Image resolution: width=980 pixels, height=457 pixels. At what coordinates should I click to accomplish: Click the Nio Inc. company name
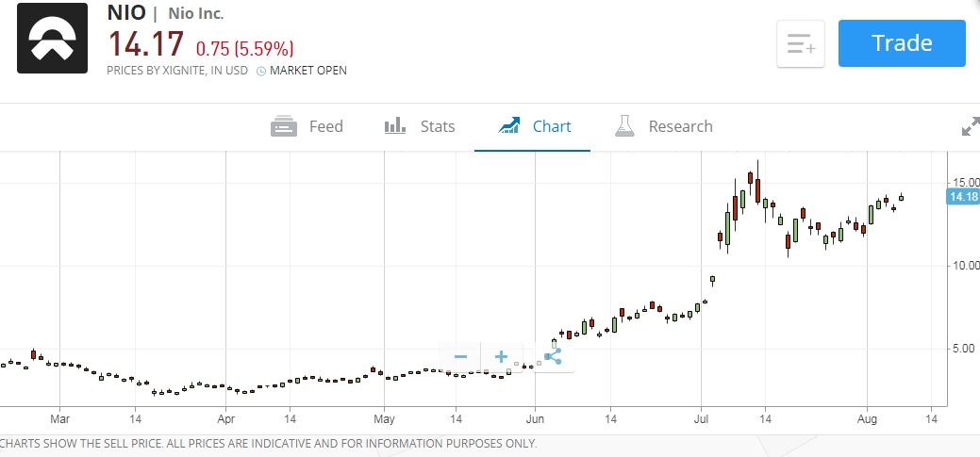pos(195,13)
